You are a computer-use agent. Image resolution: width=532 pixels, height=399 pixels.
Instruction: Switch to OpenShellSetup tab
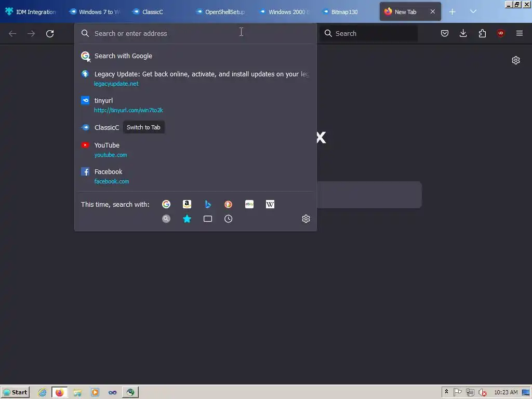(221, 12)
